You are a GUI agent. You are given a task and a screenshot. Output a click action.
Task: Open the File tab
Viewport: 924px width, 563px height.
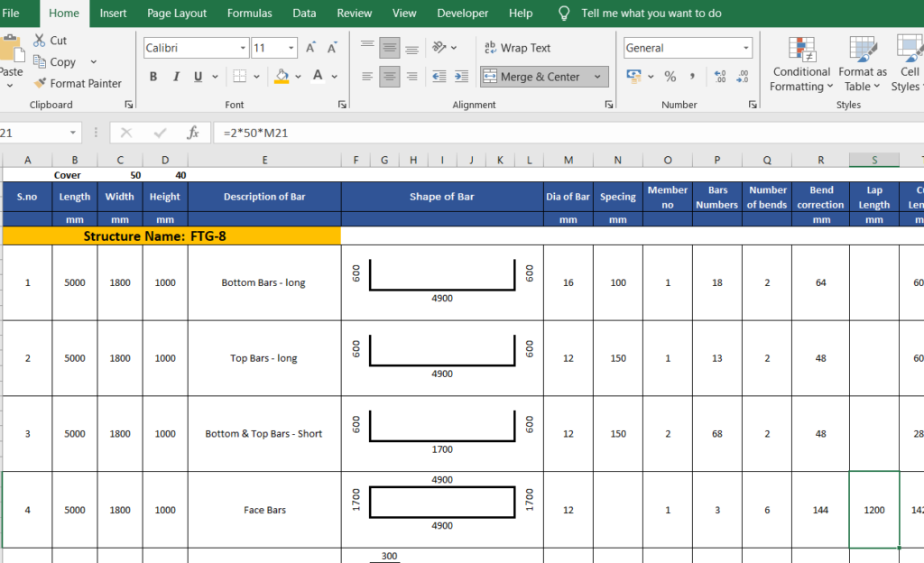(11, 13)
